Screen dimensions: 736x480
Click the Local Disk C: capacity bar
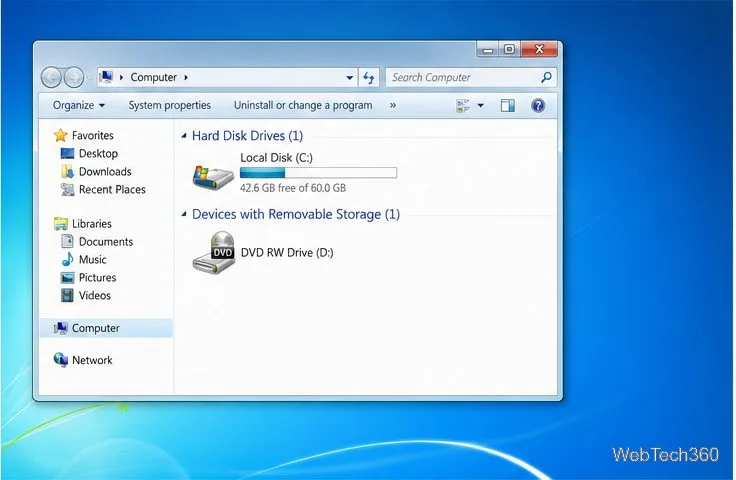[x=318, y=173]
